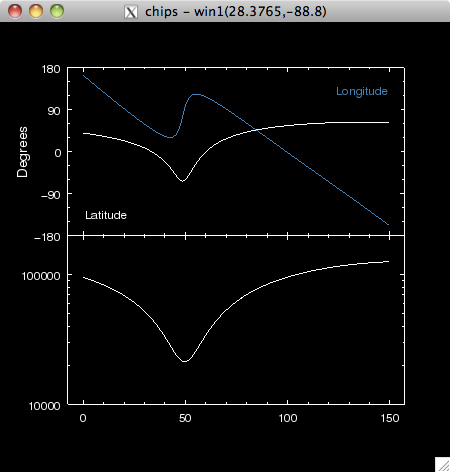Click the x-axis tick label 50
This screenshot has height=472, width=450.
tap(185, 418)
